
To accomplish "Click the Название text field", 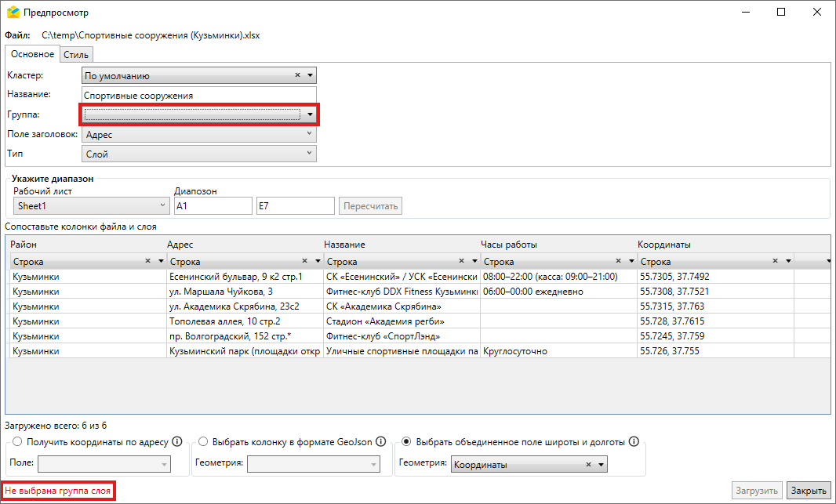I will click(x=198, y=96).
